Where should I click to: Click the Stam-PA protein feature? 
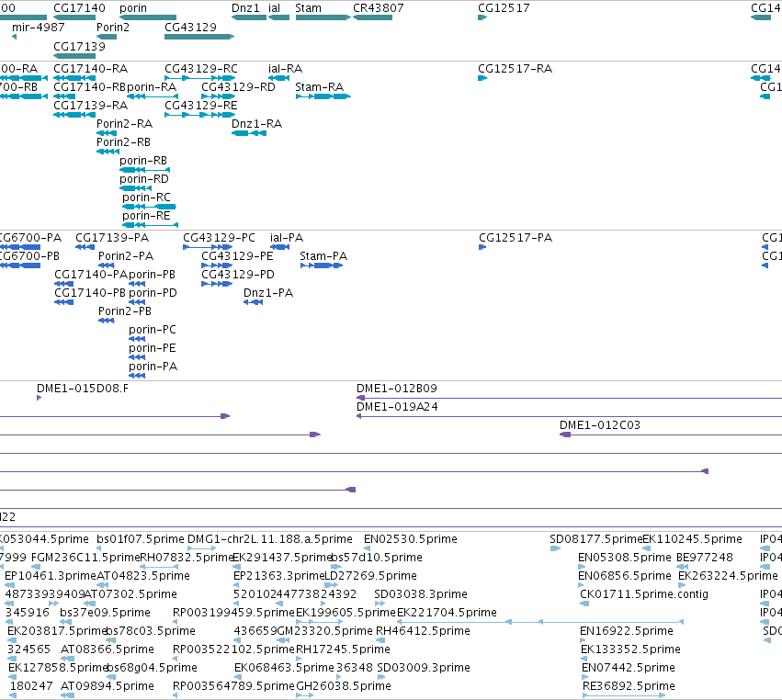[x=322, y=265]
